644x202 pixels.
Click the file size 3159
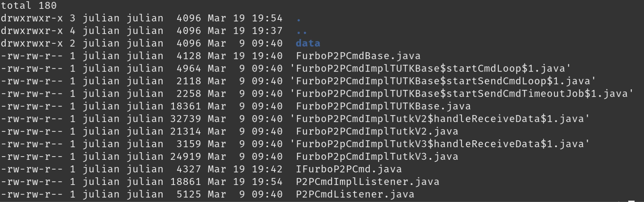189,144
